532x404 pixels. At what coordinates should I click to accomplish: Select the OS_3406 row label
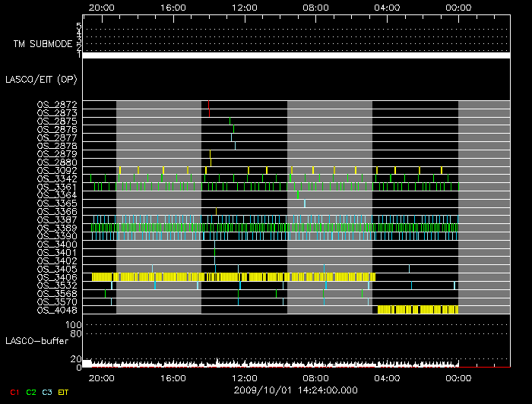(57, 277)
